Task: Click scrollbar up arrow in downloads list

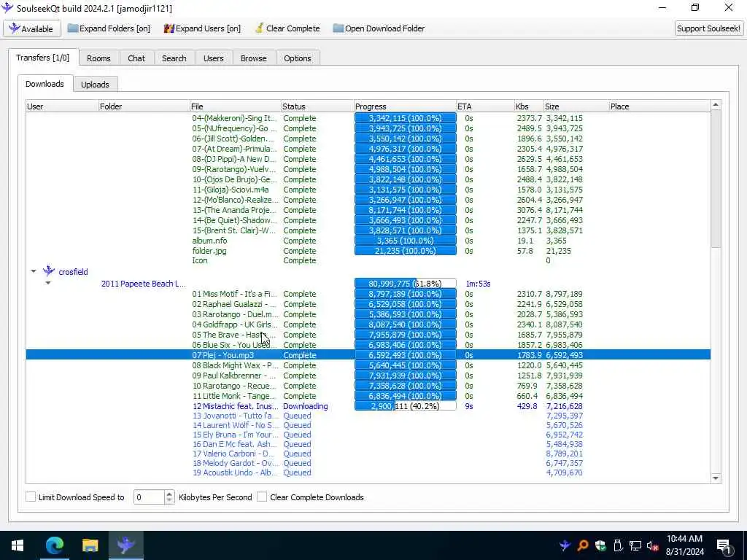Action: coord(716,104)
